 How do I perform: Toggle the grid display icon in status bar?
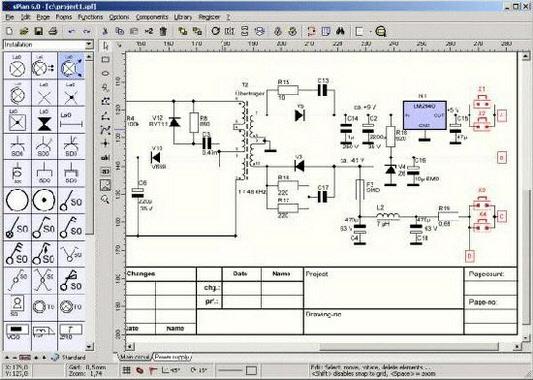126,370
